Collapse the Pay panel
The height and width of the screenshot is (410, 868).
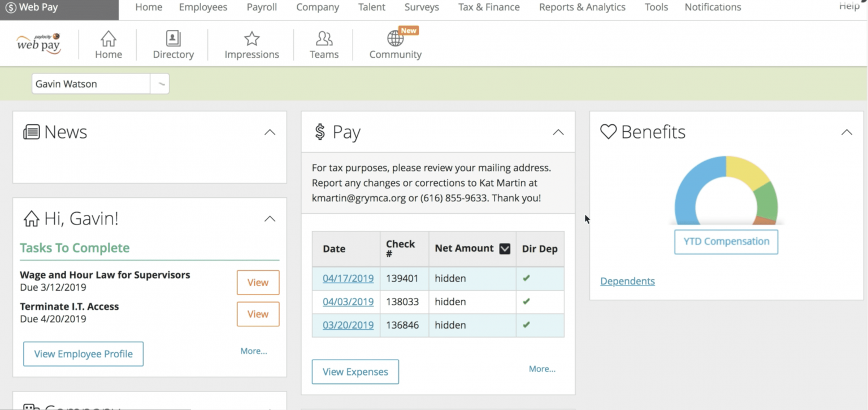[x=558, y=132]
